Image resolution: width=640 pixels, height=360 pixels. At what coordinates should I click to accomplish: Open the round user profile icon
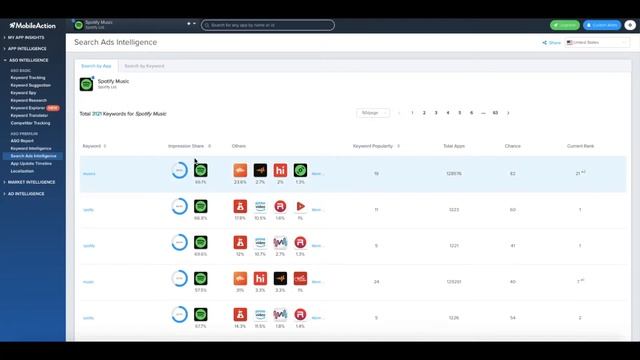point(630,25)
